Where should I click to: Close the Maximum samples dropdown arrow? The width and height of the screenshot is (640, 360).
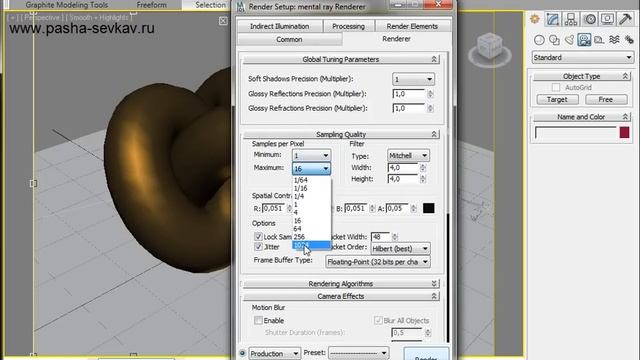pyautogui.click(x=326, y=169)
